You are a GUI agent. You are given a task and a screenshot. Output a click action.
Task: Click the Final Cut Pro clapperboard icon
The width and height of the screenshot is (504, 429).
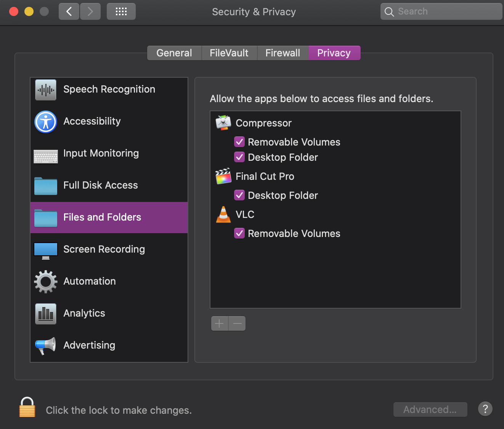point(223,176)
